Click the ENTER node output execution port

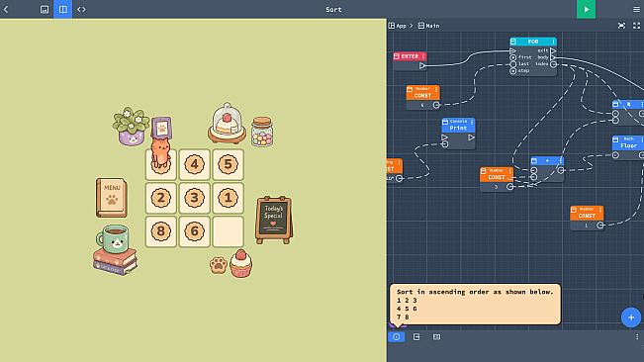[x=422, y=65]
